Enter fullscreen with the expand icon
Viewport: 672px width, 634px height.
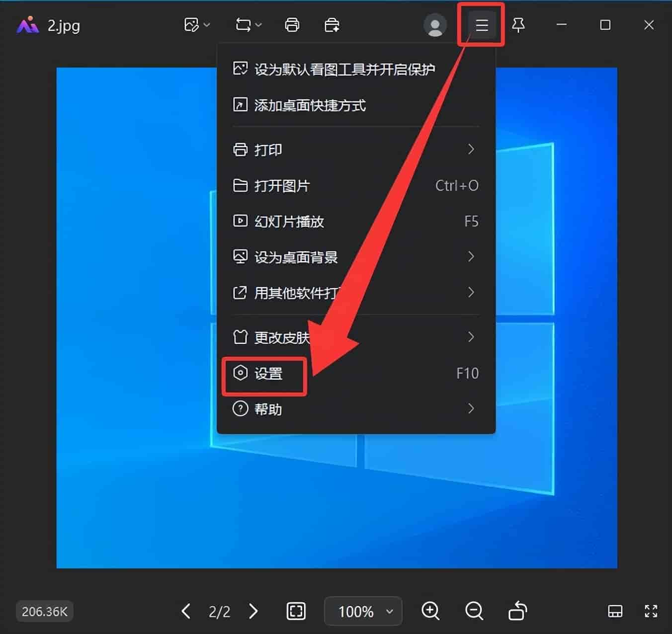tap(651, 611)
